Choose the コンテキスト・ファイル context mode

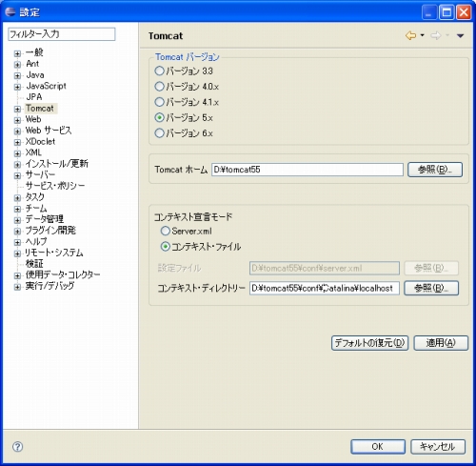pos(166,246)
